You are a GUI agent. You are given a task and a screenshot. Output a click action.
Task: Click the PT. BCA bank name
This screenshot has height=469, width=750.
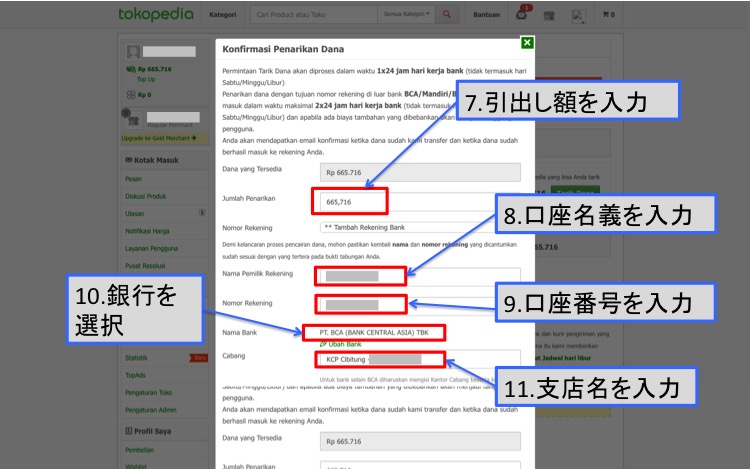click(374, 333)
